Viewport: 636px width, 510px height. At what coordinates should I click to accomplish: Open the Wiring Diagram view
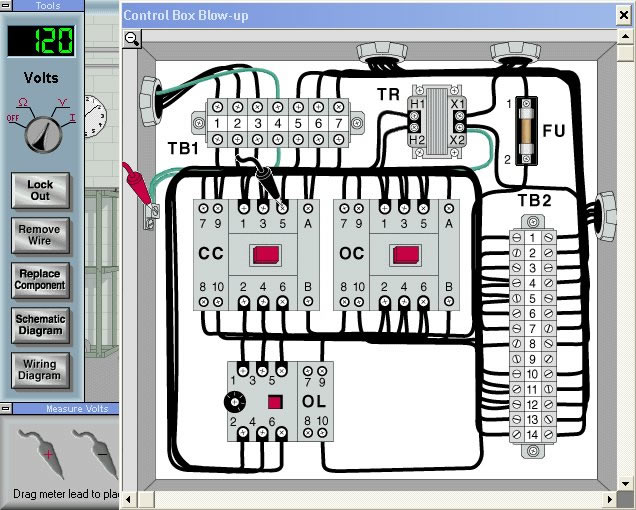(x=40, y=370)
